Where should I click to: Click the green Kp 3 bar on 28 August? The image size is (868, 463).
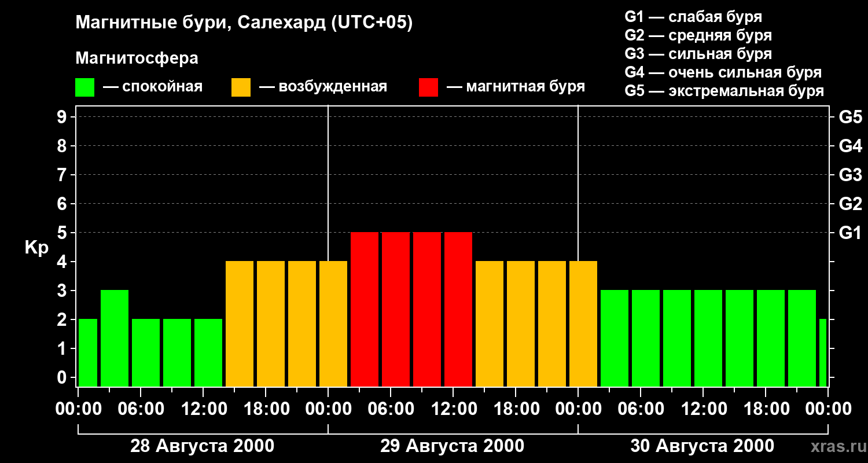click(x=115, y=338)
